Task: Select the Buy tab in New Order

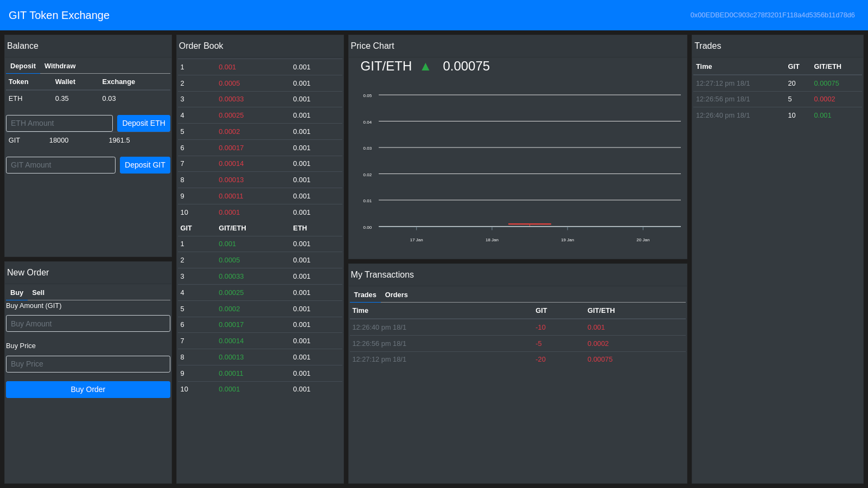Action: [x=17, y=293]
